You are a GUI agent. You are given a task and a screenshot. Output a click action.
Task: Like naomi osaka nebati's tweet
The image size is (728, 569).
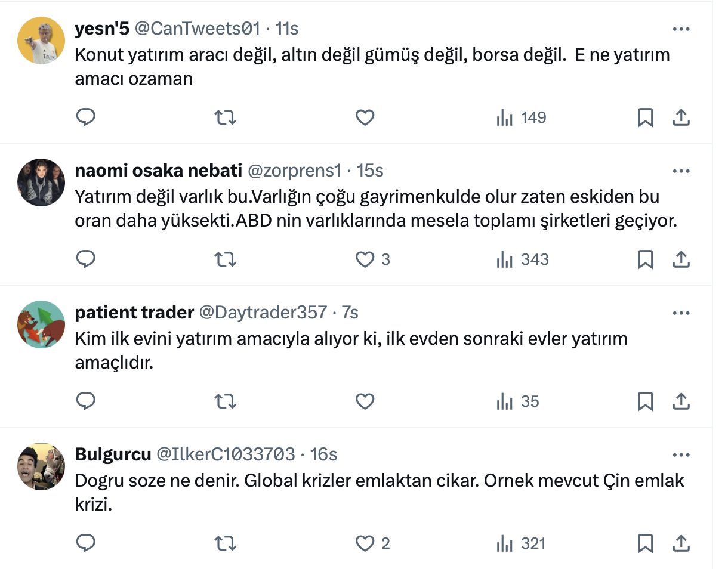click(x=365, y=259)
